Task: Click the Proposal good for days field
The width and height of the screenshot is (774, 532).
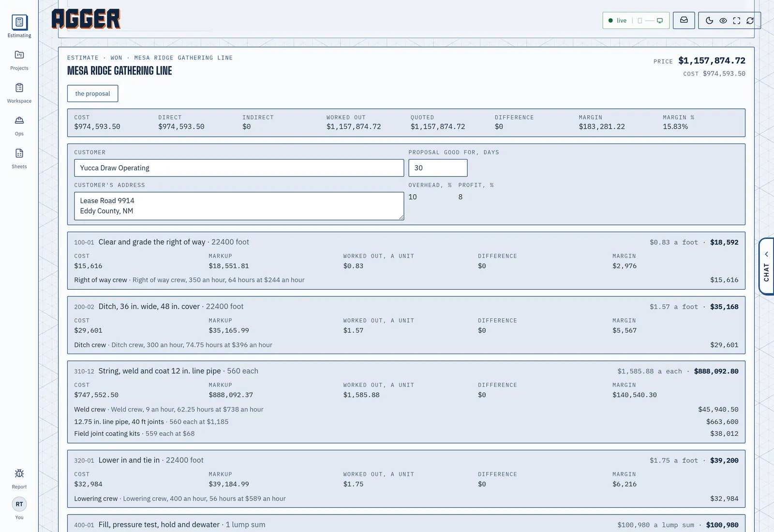Action: click(x=438, y=168)
